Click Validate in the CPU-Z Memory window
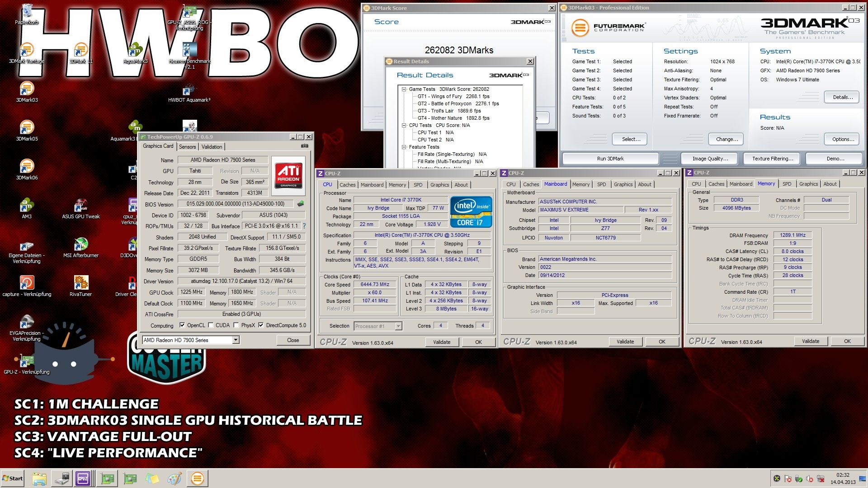The image size is (868, 488). pyautogui.click(x=810, y=342)
